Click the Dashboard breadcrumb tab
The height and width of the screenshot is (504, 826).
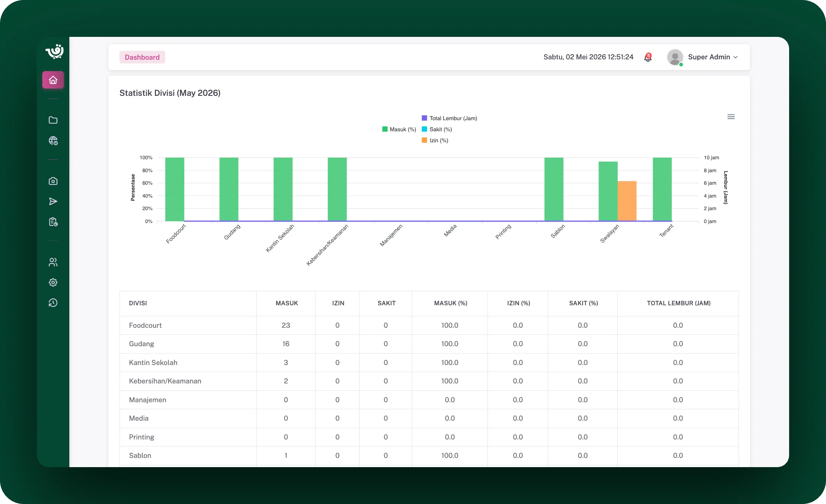(x=142, y=57)
